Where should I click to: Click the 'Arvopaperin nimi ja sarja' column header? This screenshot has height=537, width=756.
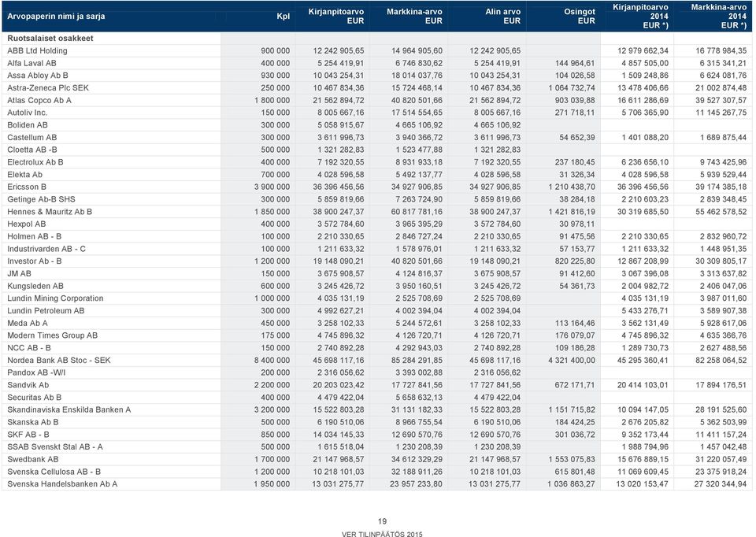tap(56, 17)
